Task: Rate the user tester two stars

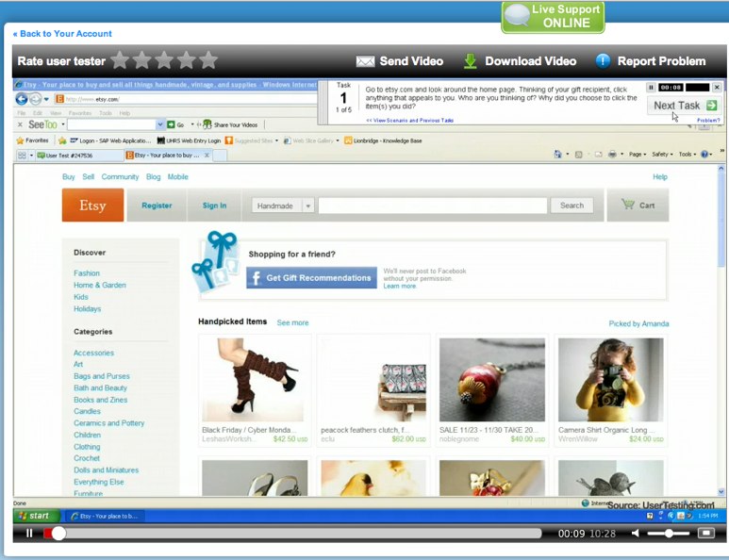Action: pyautogui.click(x=142, y=60)
